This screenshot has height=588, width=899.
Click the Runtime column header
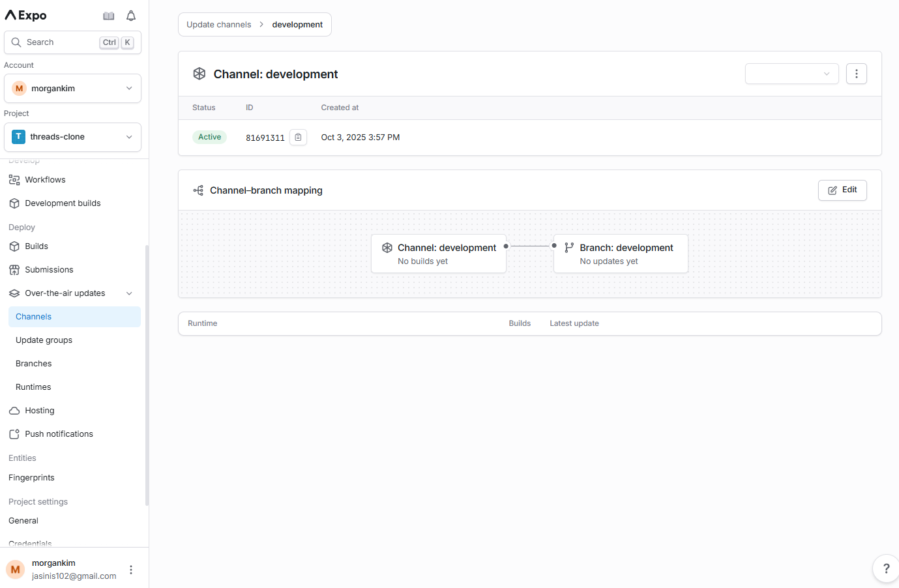[202, 323]
